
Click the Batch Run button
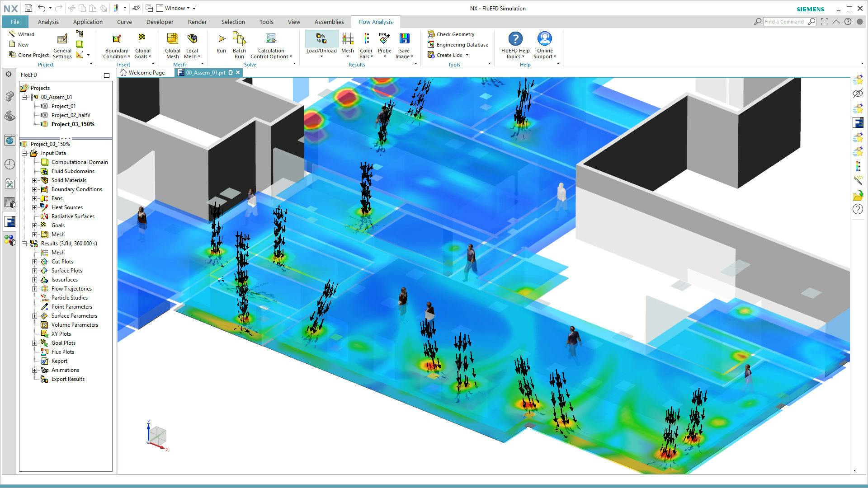click(240, 45)
